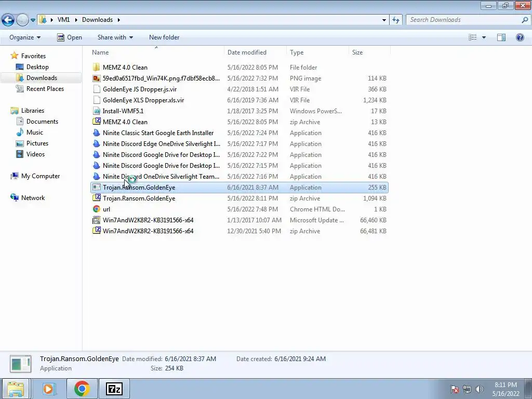Open the Share with menu
The height and width of the screenshot is (399, 532).
(115, 37)
